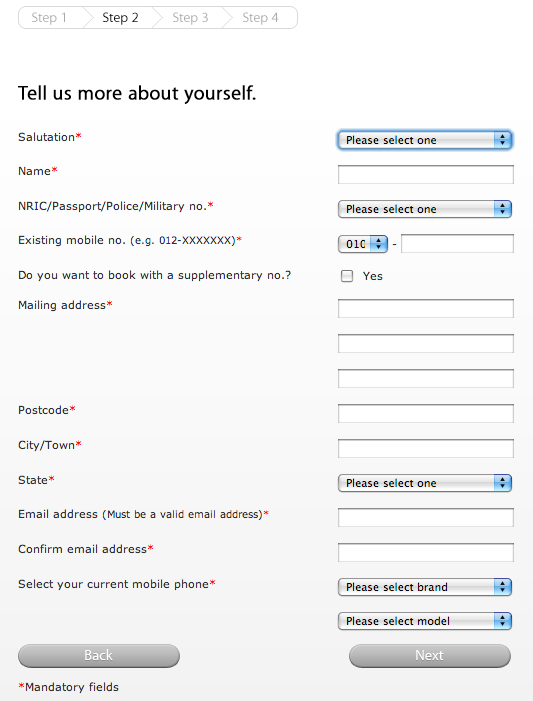Click the Email address input field

tap(426, 517)
